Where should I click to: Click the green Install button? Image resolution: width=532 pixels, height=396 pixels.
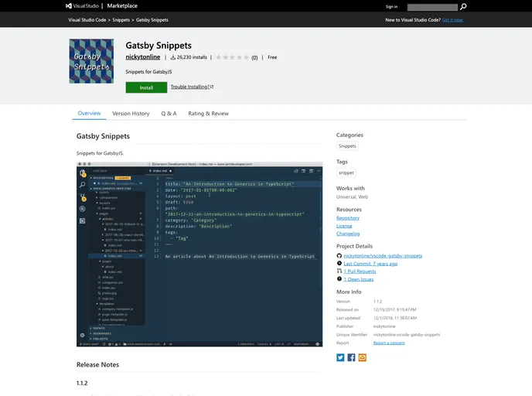coord(146,87)
